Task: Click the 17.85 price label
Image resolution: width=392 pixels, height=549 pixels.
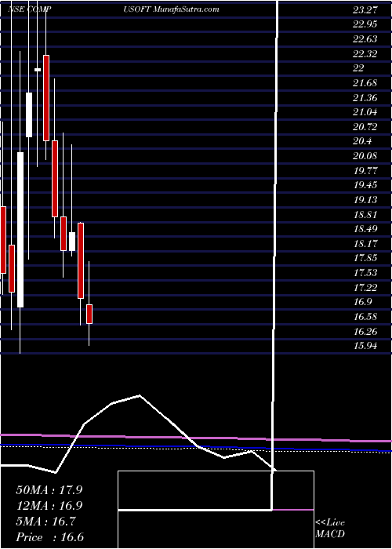Action: point(365,258)
